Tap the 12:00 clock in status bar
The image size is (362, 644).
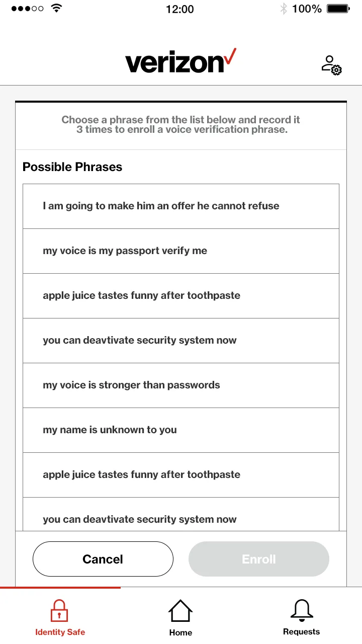click(179, 9)
